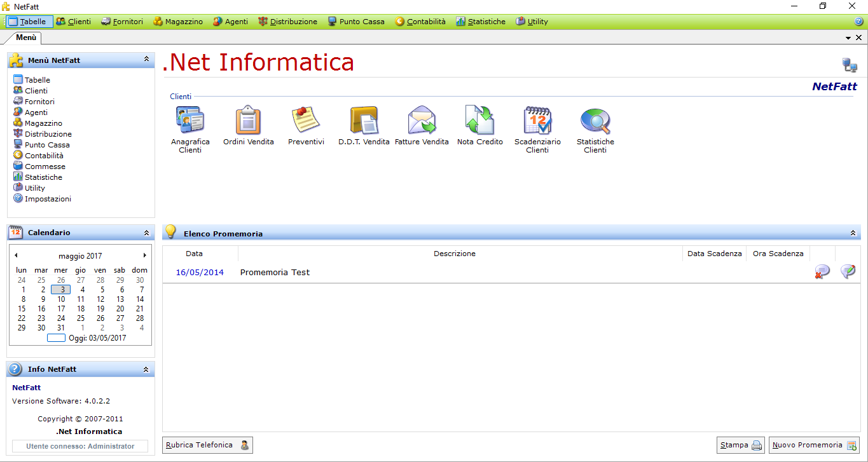Go to next month in calendar
This screenshot has width=868, height=462.
[x=144, y=255]
